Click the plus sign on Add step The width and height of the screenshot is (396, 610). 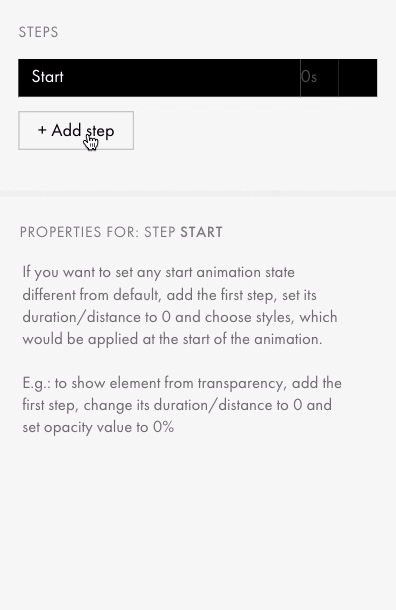(42, 130)
